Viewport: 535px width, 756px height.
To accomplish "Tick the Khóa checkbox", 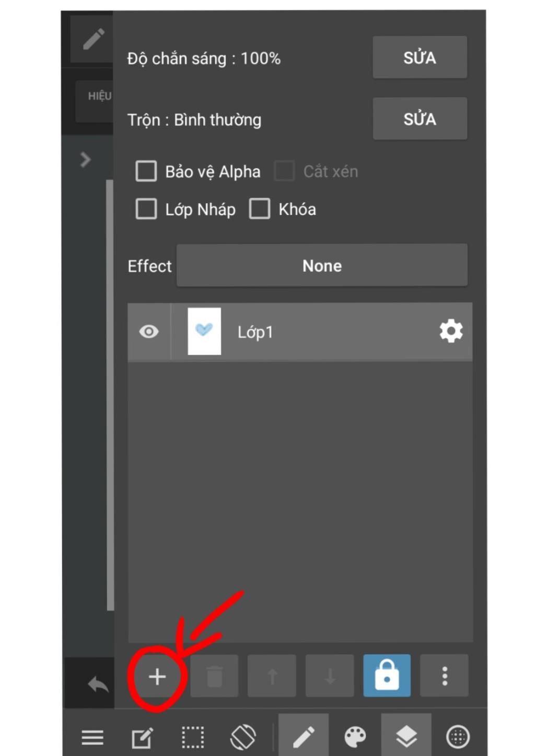I will [x=260, y=209].
